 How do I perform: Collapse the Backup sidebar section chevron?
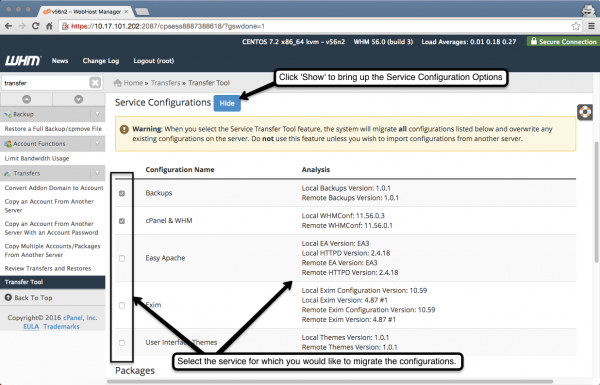[97, 114]
